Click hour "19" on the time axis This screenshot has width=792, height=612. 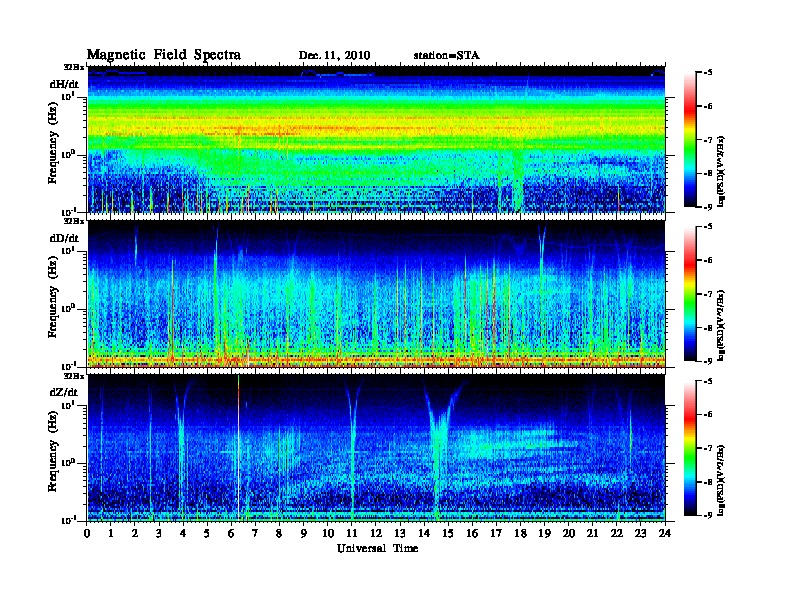(x=544, y=533)
